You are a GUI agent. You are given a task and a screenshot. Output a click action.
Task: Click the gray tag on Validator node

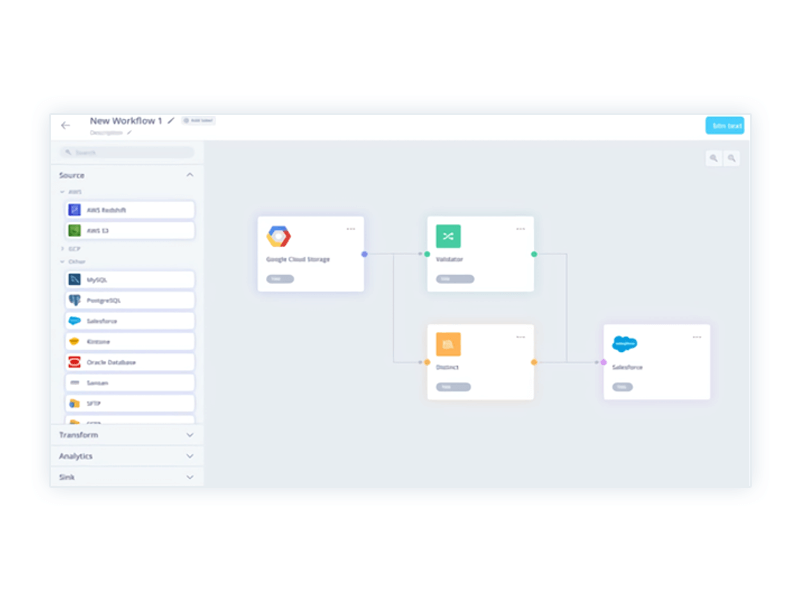tap(455, 279)
